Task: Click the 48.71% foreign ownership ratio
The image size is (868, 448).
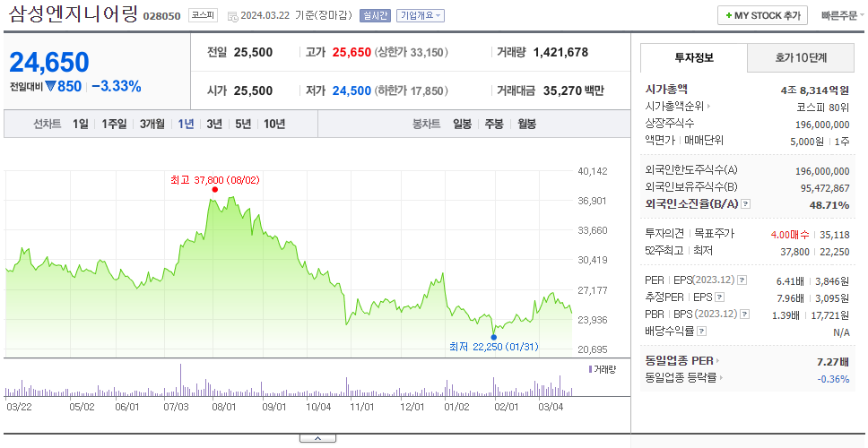Action: pyautogui.click(x=829, y=205)
